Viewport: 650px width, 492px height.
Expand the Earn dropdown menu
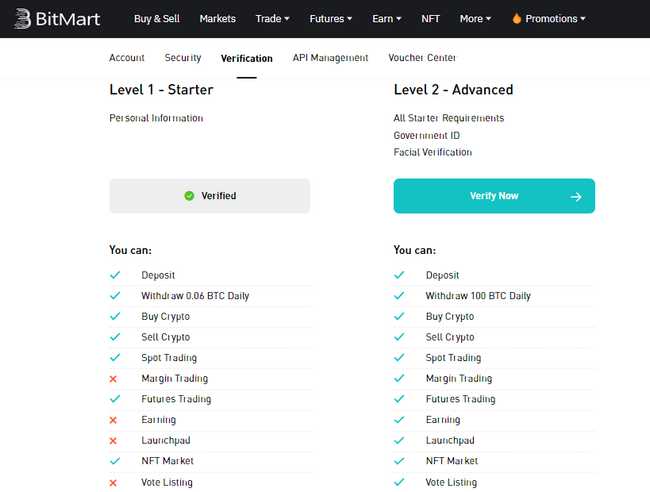pyautogui.click(x=385, y=19)
